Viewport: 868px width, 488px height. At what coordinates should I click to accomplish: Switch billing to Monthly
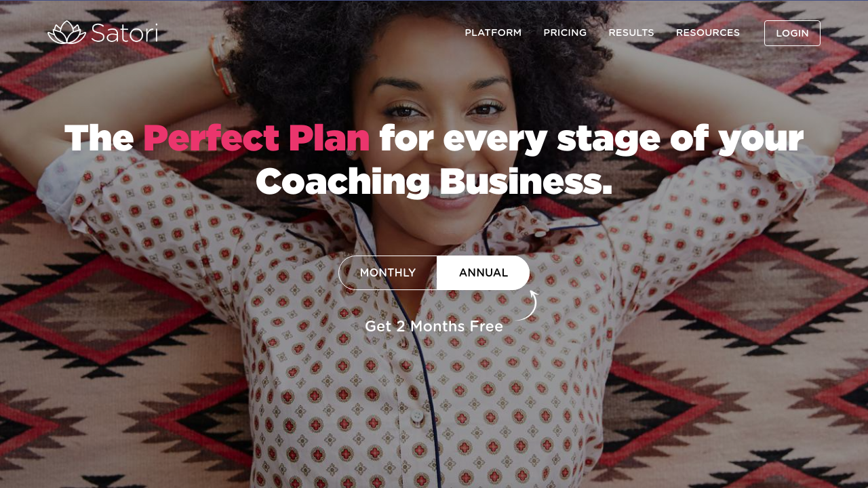tap(388, 272)
